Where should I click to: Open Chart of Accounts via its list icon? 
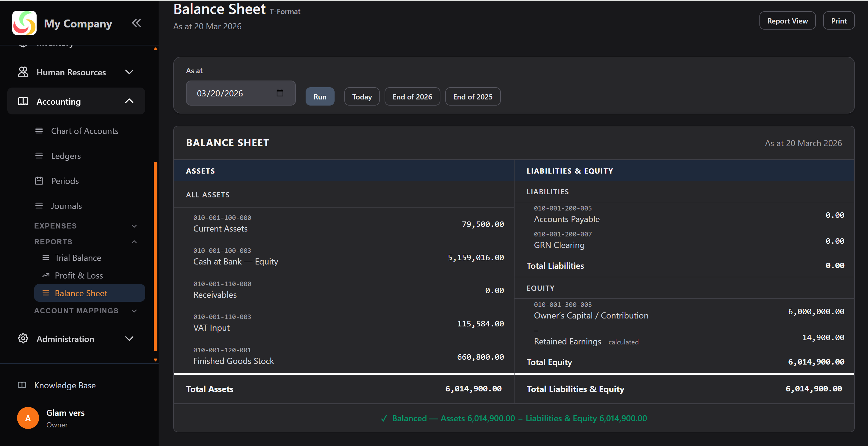coord(39,131)
